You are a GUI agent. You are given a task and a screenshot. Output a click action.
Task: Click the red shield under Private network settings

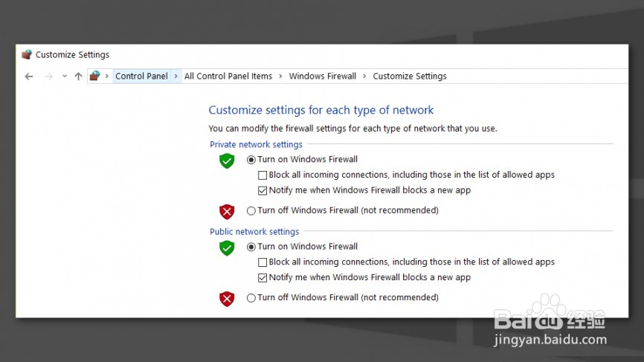227,211
